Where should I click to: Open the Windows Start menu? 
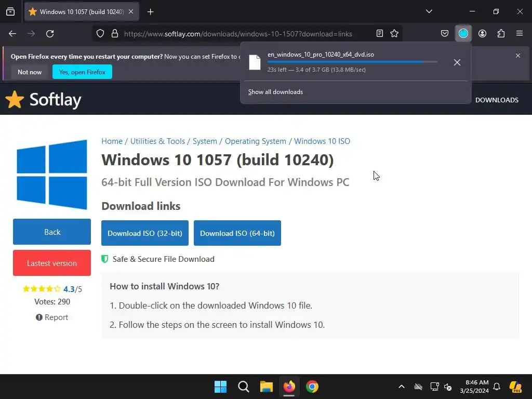point(220,387)
